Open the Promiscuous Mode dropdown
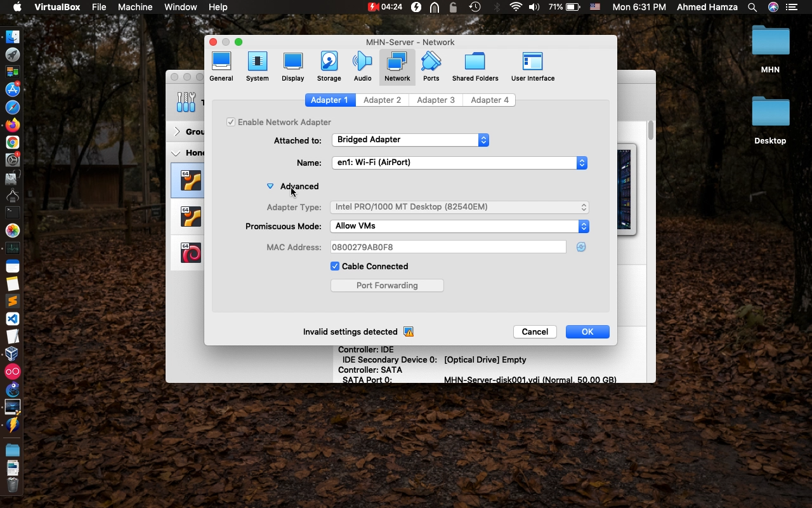 (459, 226)
